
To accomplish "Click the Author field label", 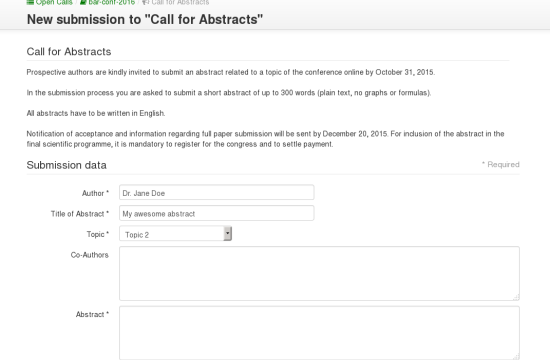I will 95,193.
